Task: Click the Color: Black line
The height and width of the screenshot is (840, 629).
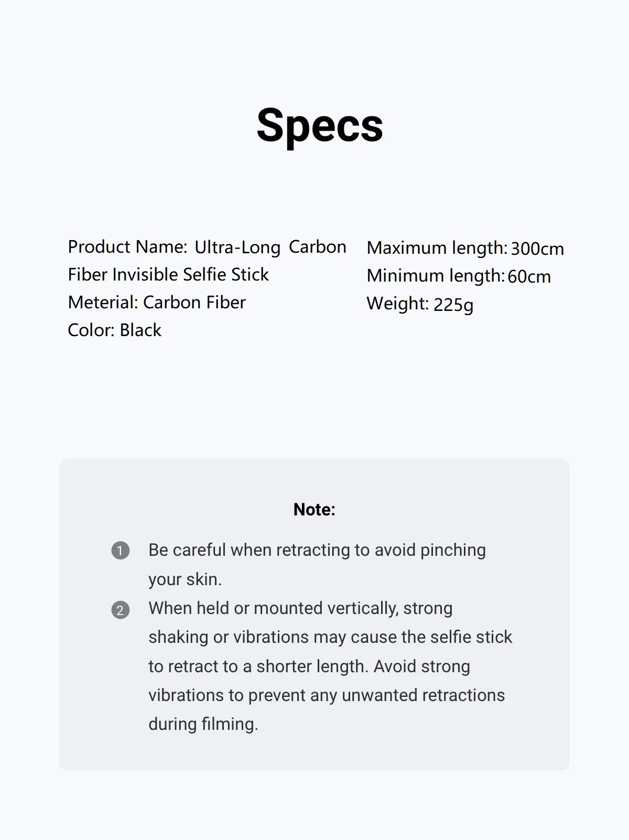Action: (x=115, y=330)
